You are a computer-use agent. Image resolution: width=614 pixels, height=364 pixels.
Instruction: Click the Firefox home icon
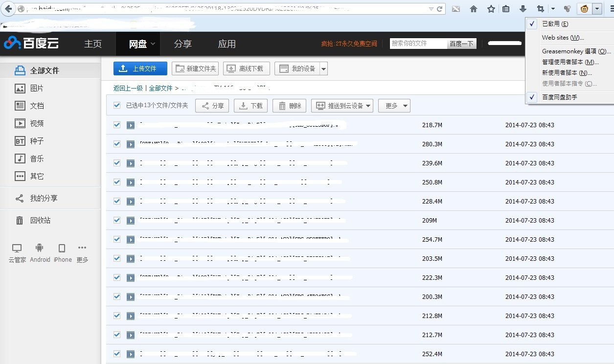473,9
